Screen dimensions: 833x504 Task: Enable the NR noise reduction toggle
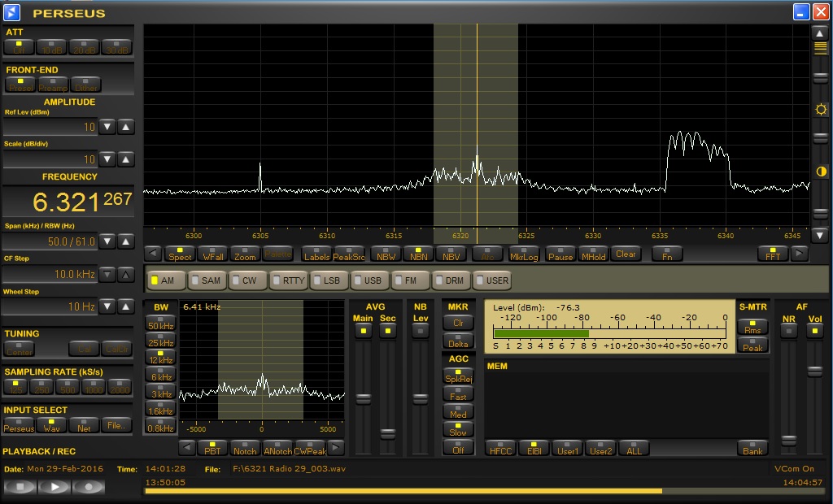pos(789,331)
